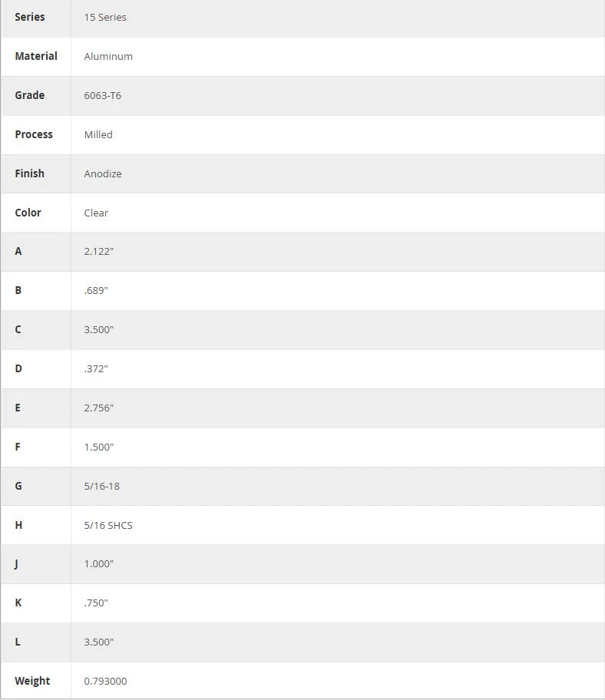
Task: Click the Material label cell
Action: pos(36,56)
